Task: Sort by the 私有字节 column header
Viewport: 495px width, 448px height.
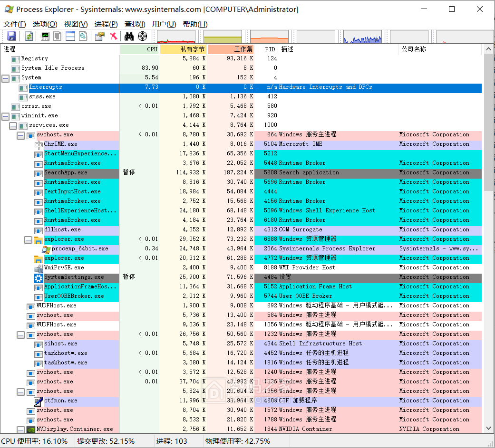Action: [183, 49]
